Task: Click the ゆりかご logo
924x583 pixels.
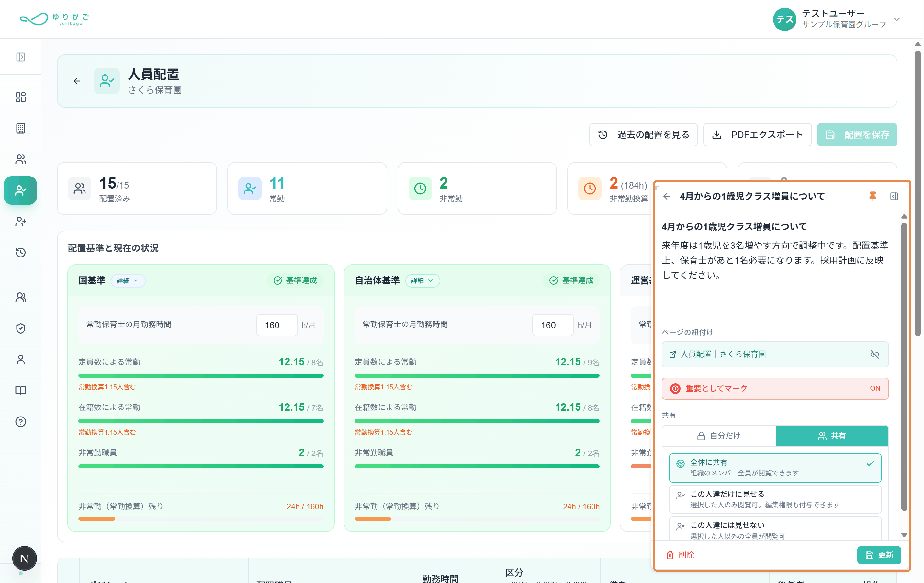Action: pyautogui.click(x=54, y=19)
